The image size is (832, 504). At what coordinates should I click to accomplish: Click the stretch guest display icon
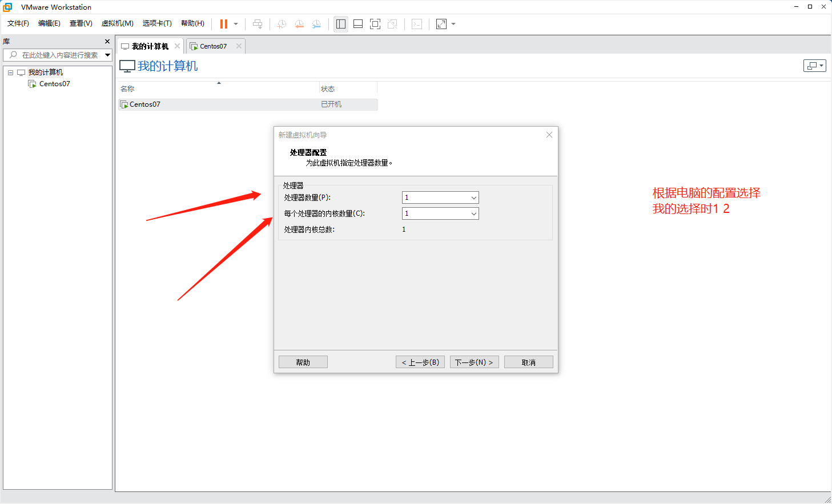tap(441, 24)
